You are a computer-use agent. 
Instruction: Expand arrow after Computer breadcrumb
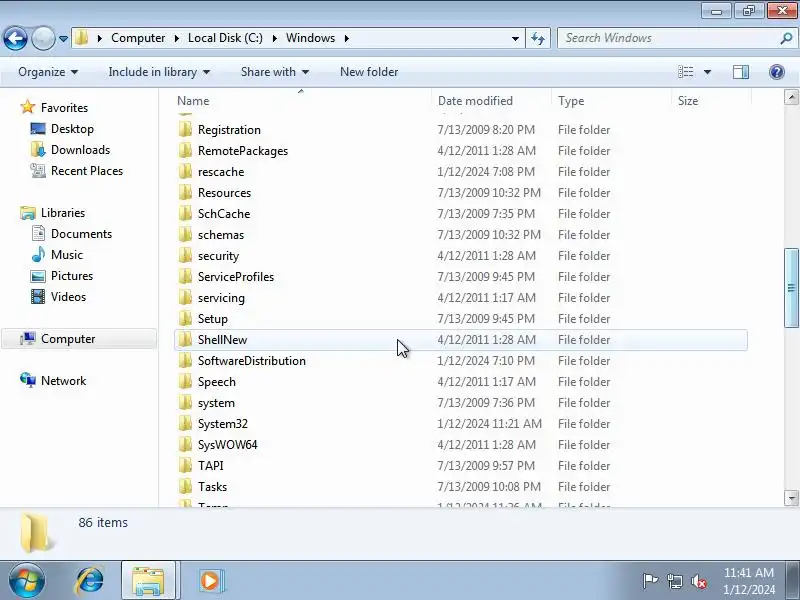click(177, 38)
